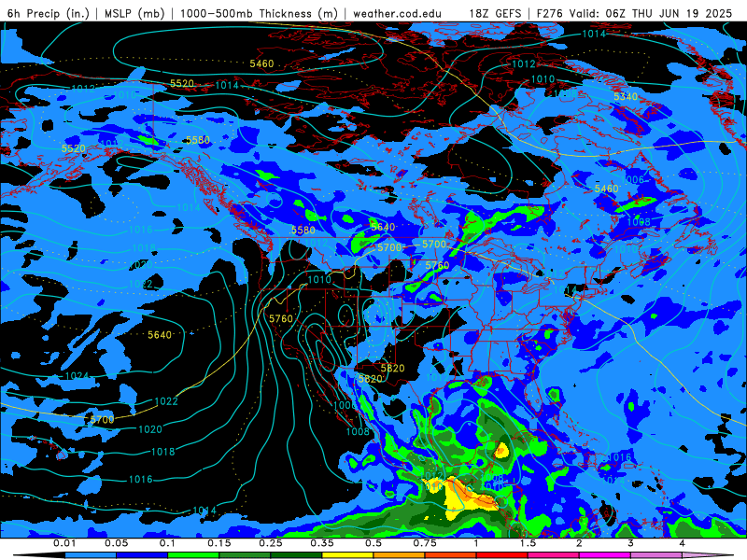Click the legend value 4
This screenshot has width=747, height=560.
click(x=683, y=543)
